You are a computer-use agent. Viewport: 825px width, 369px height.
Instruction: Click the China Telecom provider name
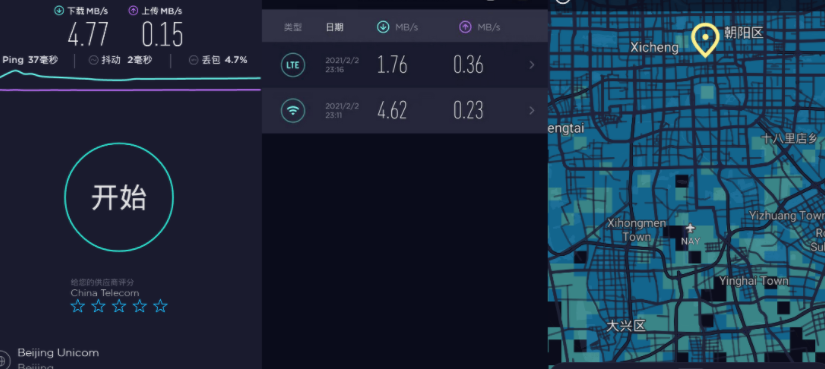click(105, 293)
